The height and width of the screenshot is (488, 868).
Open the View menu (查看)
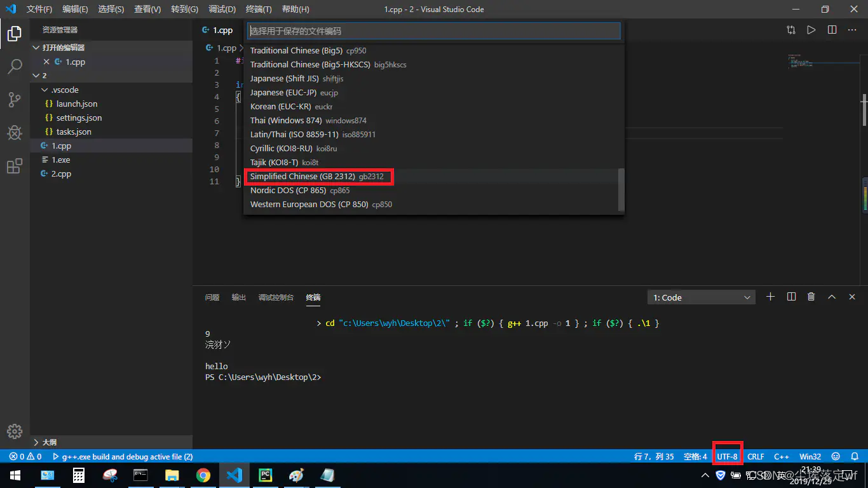tap(147, 10)
